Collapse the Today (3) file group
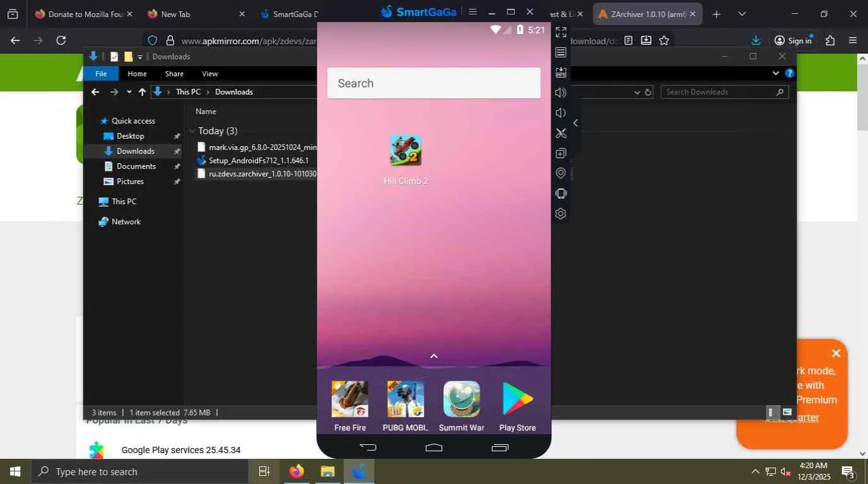Image resolution: width=868 pixels, height=484 pixels. pos(192,131)
